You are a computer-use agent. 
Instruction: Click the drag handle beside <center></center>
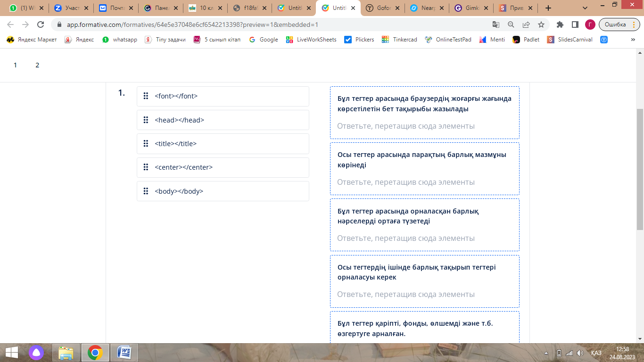[x=146, y=167]
